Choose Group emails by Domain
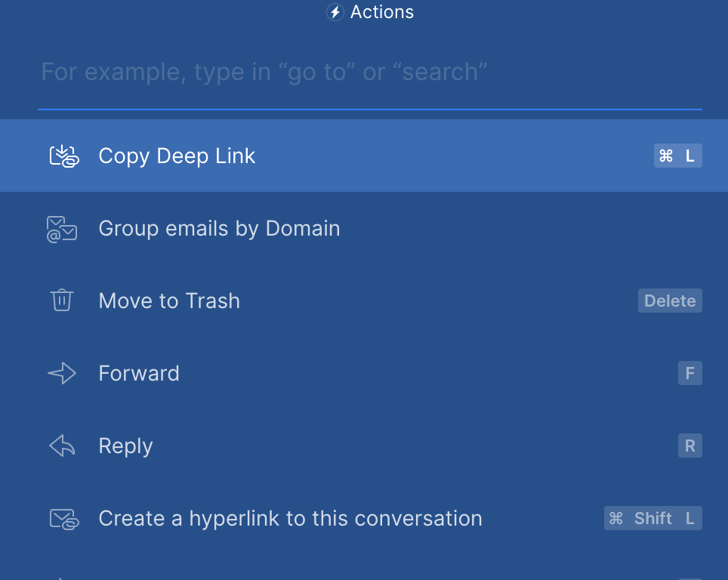The height and width of the screenshot is (580, 728). pos(219,229)
